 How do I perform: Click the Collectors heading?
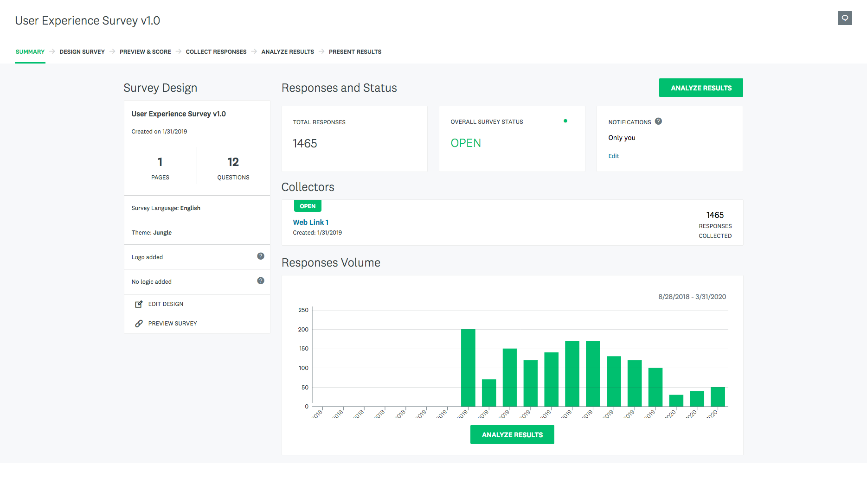click(x=308, y=187)
